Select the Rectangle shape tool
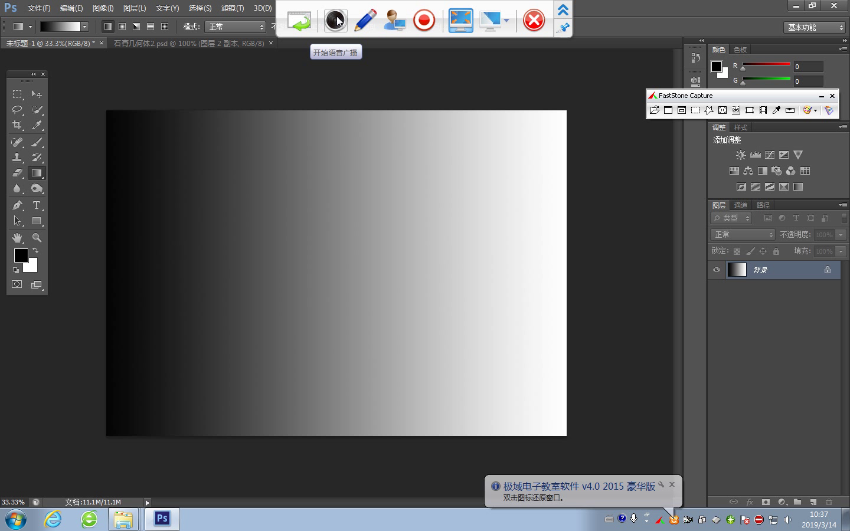 point(36,221)
